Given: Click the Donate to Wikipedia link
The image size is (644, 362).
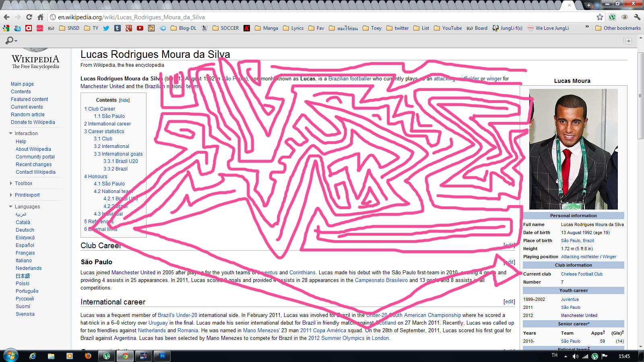Looking at the screenshot, I should point(33,122).
